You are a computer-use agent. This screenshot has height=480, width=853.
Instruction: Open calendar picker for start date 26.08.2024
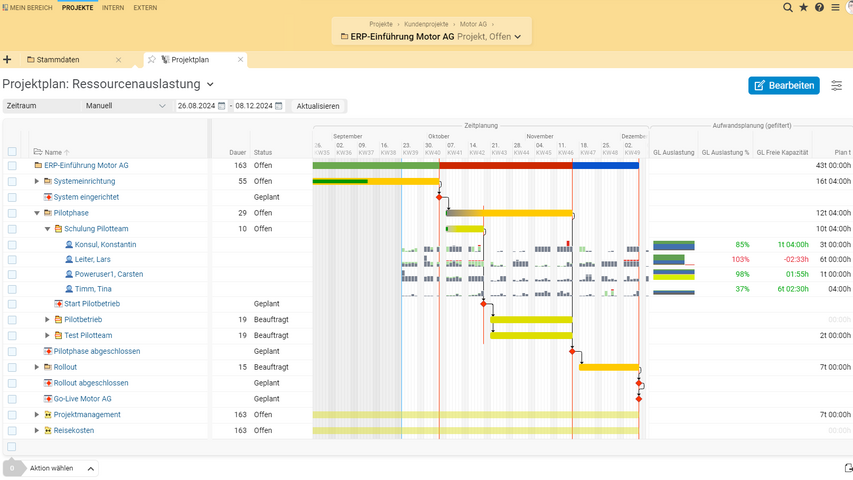[222, 106]
